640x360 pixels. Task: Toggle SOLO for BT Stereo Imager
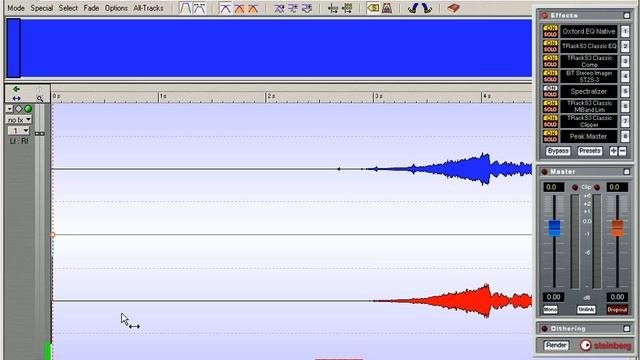coord(550,80)
